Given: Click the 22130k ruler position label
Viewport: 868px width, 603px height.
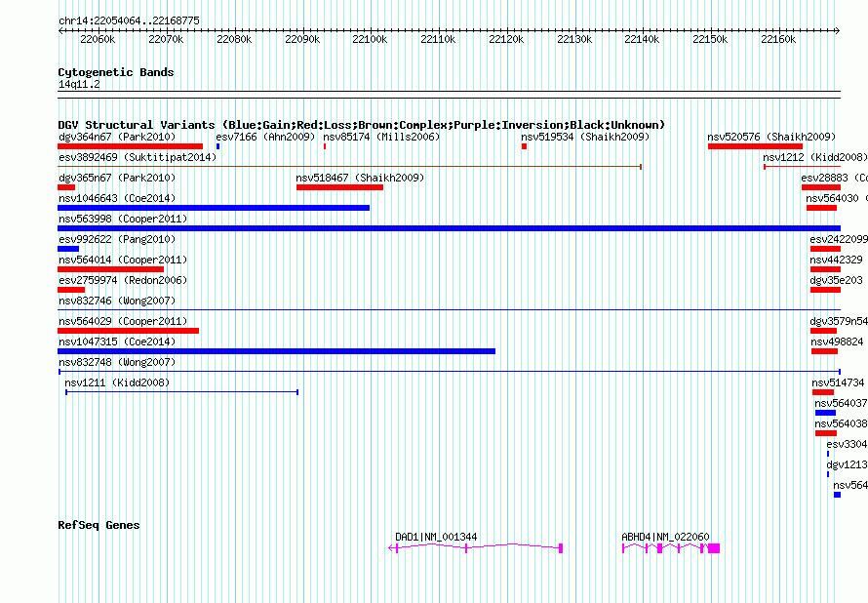Looking at the screenshot, I should point(574,39).
